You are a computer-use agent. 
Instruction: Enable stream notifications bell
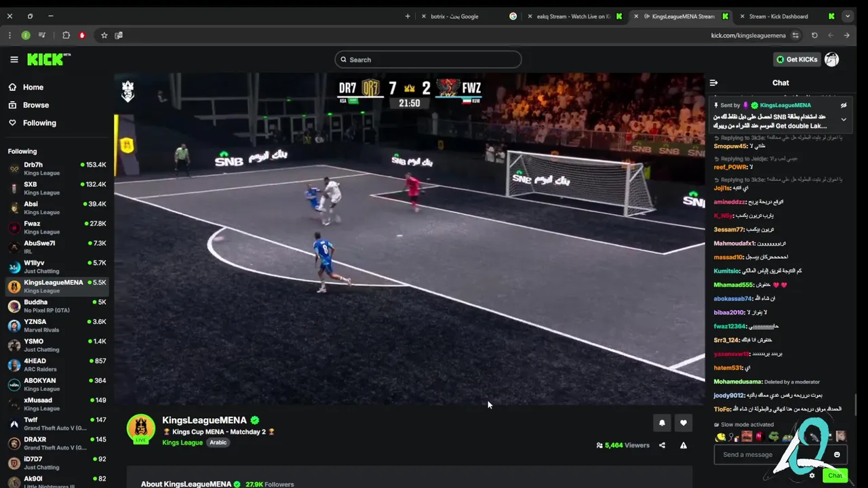(x=662, y=423)
